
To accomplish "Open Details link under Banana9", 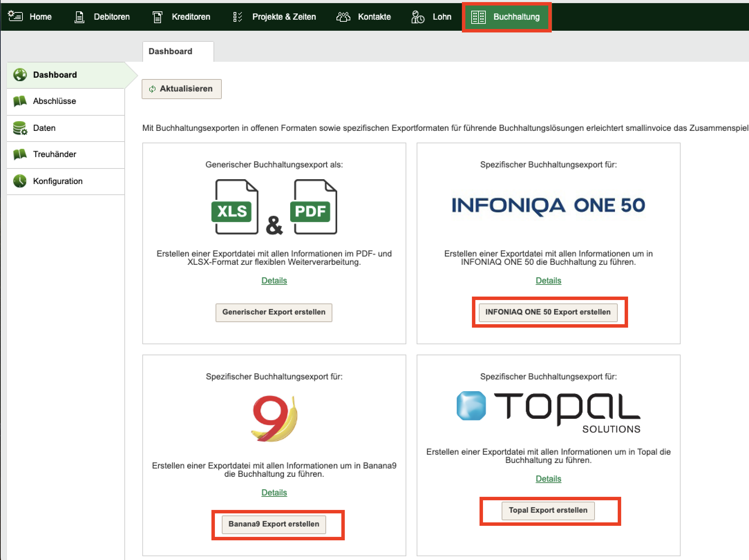I will pos(274,493).
